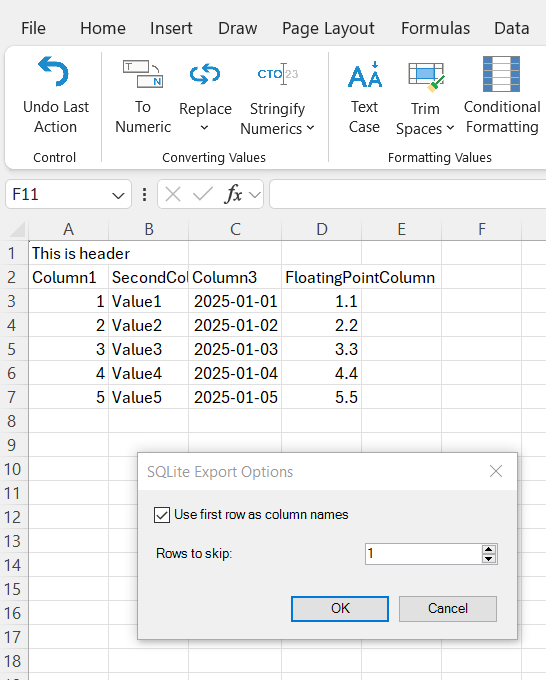The width and height of the screenshot is (546, 680).
Task: Open the Text Case tool
Action: coord(364,98)
